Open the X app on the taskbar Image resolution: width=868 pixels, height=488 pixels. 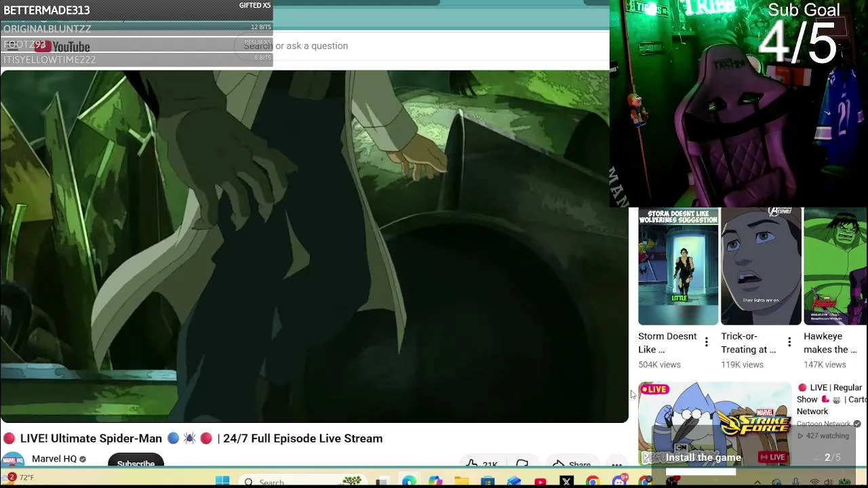coord(567,482)
